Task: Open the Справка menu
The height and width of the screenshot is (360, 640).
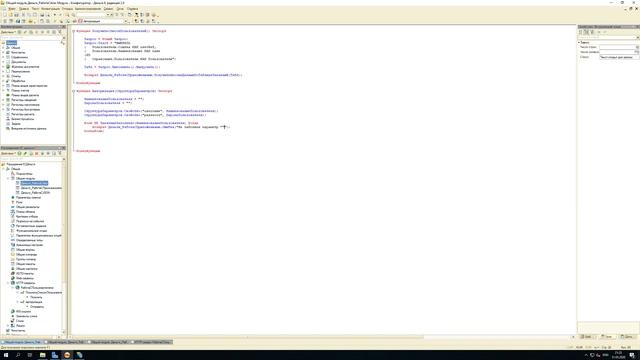Action: point(132,9)
